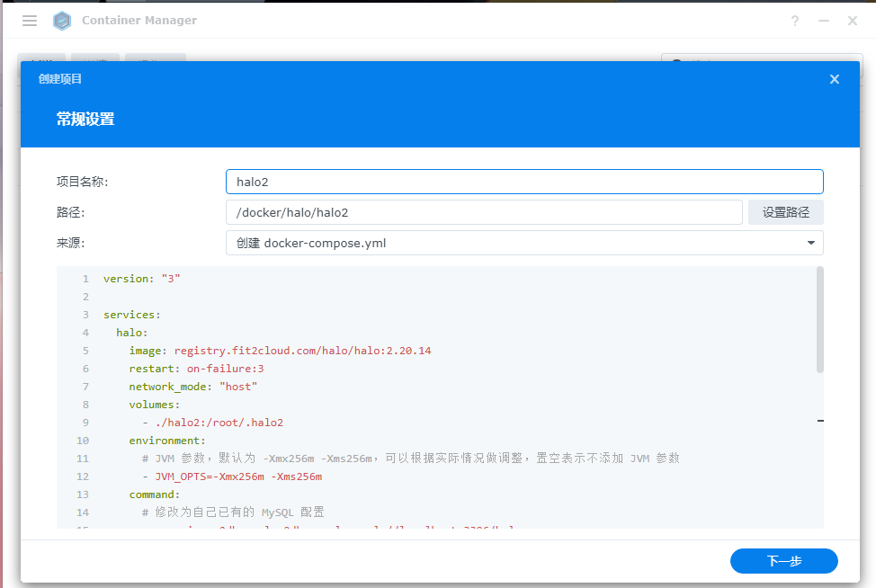Click the restart: on-failure:3 line
The width and height of the screenshot is (876, 588).
pyautogui.click(x=195, y=369)
